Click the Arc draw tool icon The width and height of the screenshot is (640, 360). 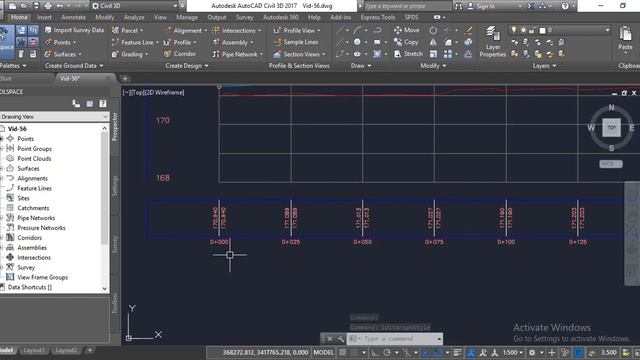coord(357,30)
